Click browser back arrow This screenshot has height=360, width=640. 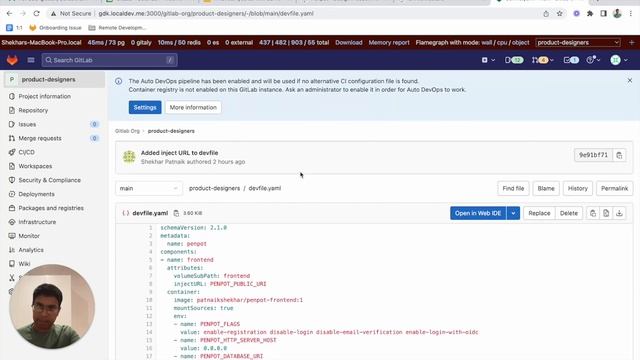click(x=9, y=13)
